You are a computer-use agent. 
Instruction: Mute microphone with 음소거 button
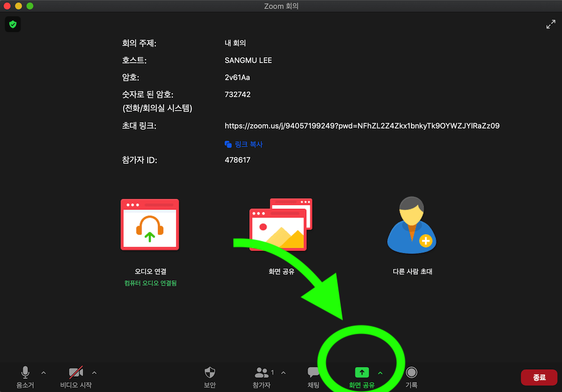coord(25,377)
